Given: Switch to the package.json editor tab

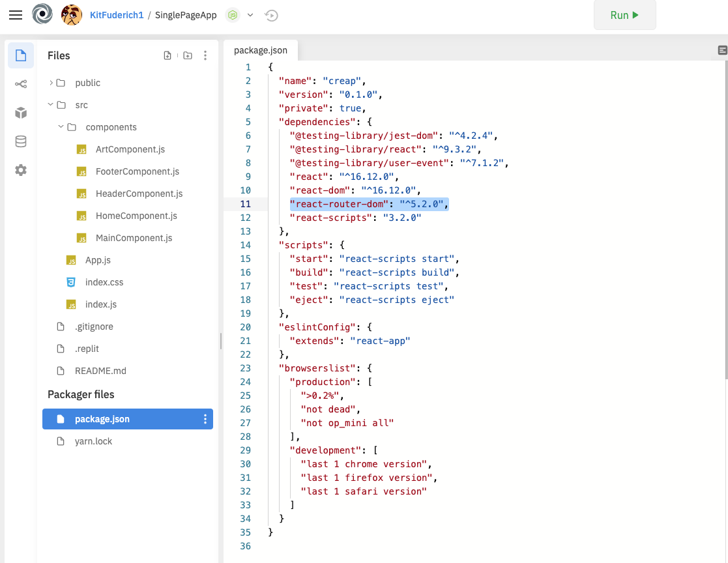Looking at the screenshot, I should [x=261, y=50].
